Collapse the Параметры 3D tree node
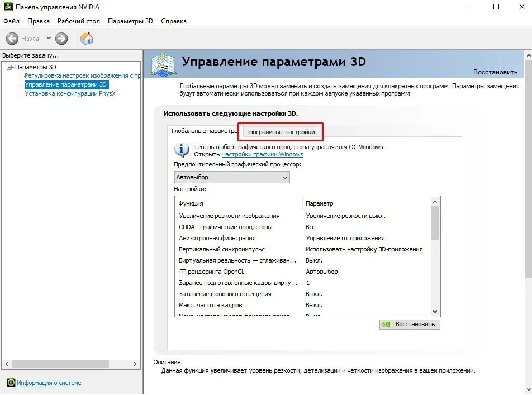Viewport: 532px width, 395px height. click(9, 67)
